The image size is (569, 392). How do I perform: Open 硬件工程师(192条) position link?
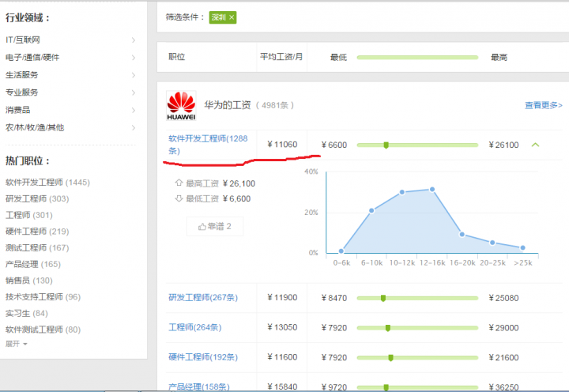click(203, 357)
